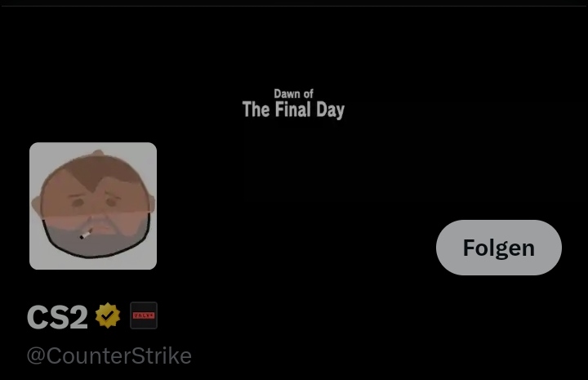The image size is (588, 380).
Task: Follow the CS2 account via Folgen
Action: click(499, 248)
